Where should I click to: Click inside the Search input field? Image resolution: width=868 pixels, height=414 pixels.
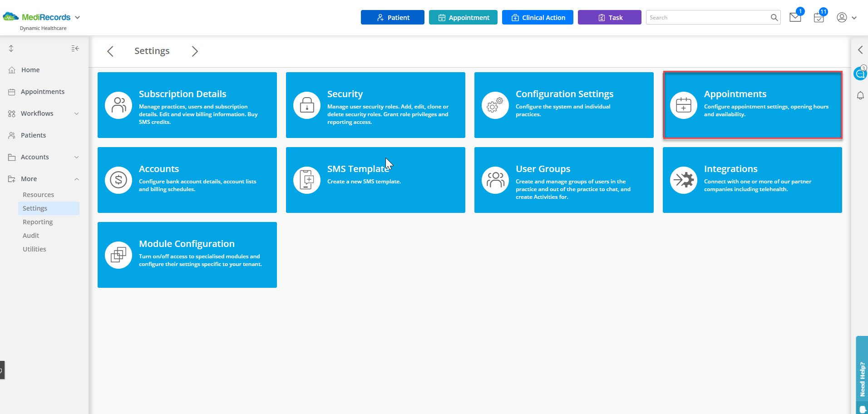pyautogui.click(x=704, y=17)
